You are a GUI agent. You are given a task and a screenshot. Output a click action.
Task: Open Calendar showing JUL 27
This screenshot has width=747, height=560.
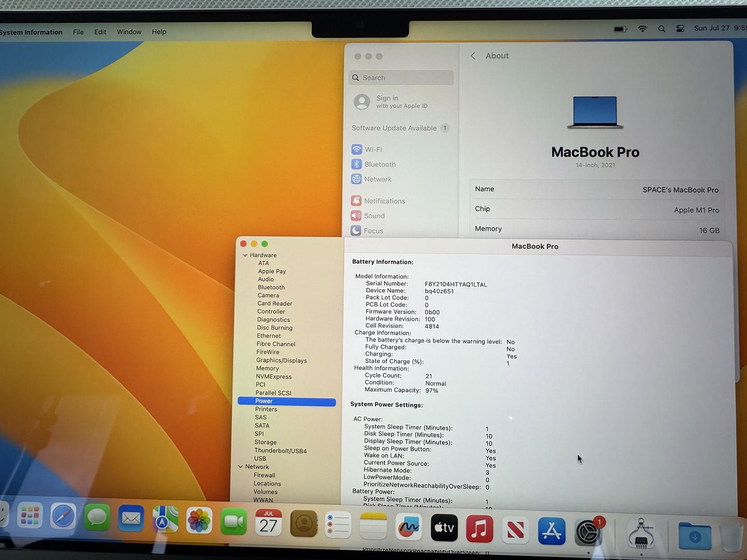268,522
